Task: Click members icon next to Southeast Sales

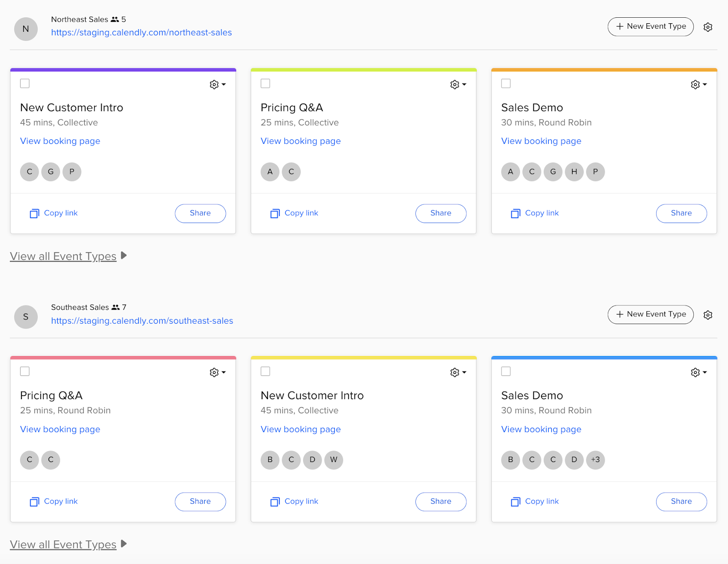Action: tap(116, 308)
